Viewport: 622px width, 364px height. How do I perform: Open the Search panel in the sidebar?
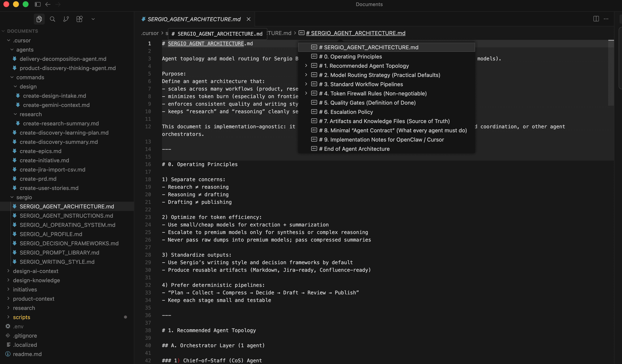click(52, 19)
